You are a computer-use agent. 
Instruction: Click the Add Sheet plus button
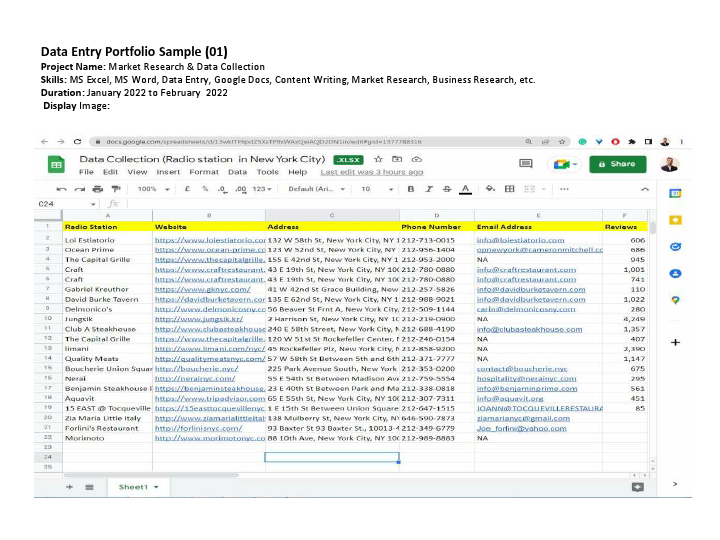(69, 487)
